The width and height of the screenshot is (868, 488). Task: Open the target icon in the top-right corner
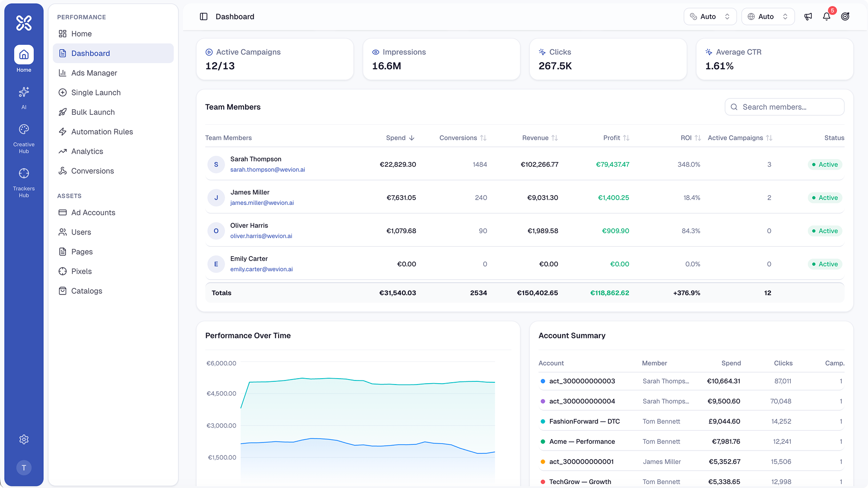pos(846,16)
